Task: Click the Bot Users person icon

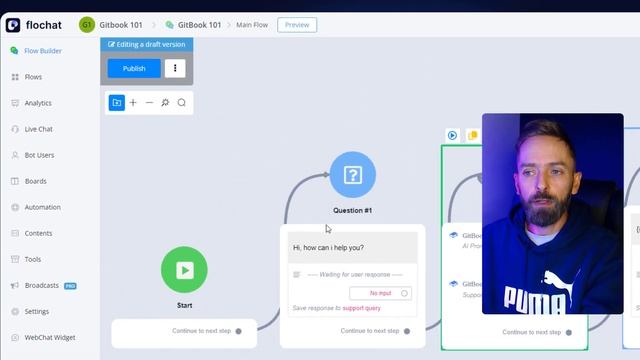Action: 15,155
